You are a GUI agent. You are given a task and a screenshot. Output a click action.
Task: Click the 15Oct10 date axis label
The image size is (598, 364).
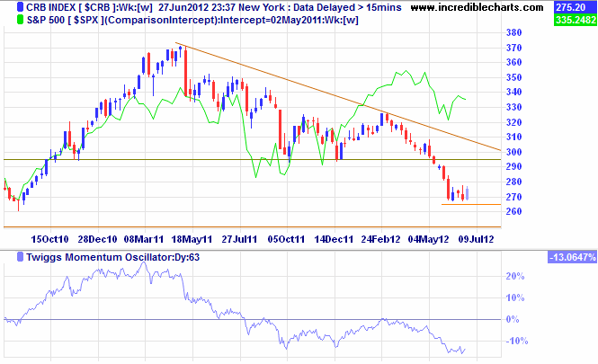click(x=49, y=239)
